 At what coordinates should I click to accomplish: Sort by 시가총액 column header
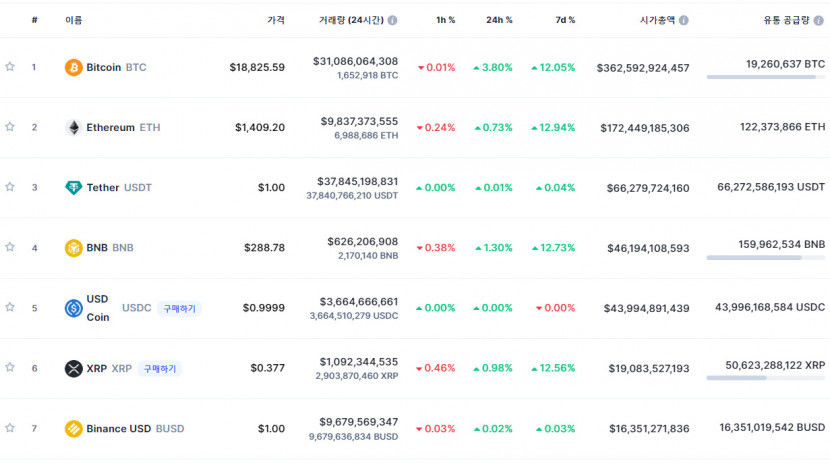(x=657, y=20)
